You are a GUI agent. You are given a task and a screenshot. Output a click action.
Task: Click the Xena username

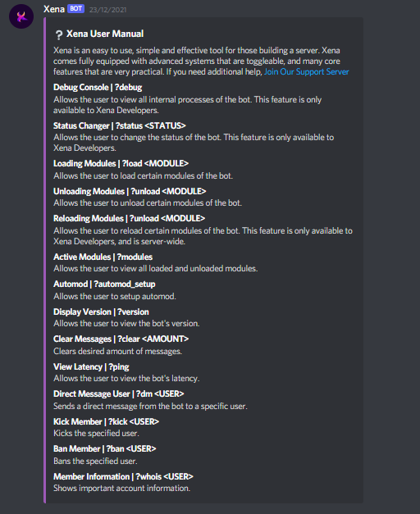pos(54,9)
